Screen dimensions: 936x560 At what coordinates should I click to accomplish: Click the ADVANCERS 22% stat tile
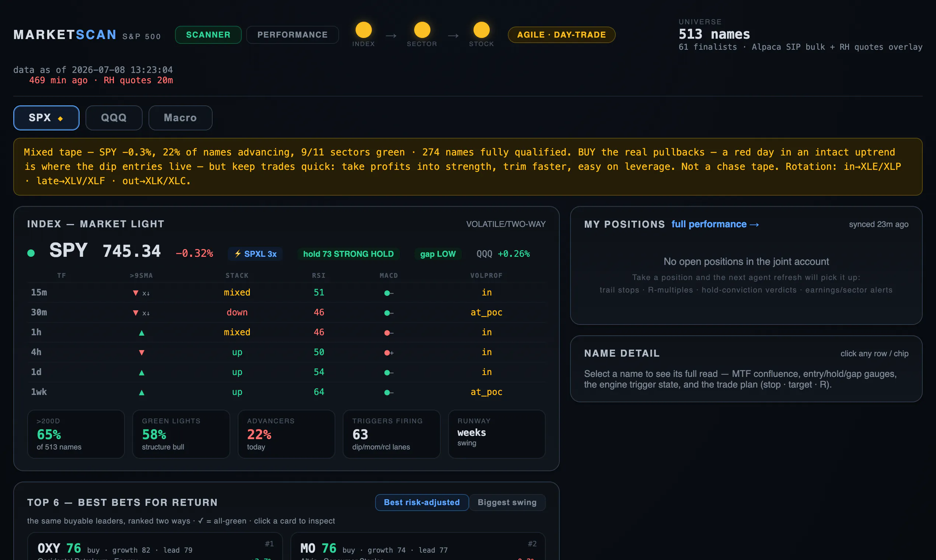286,434
